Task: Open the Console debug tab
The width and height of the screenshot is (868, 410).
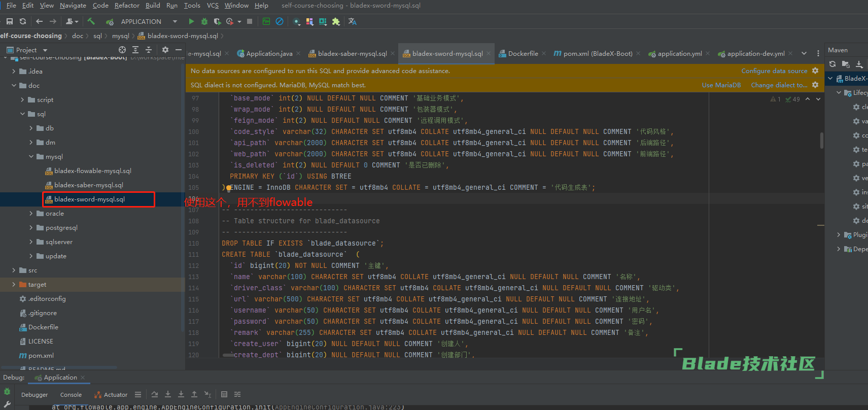Action: click(x=71, y=395)
